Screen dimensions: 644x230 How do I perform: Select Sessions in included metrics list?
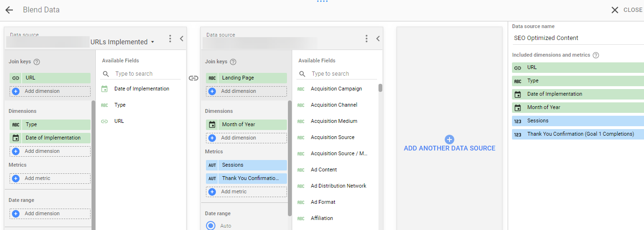click(x=578, y=121)
